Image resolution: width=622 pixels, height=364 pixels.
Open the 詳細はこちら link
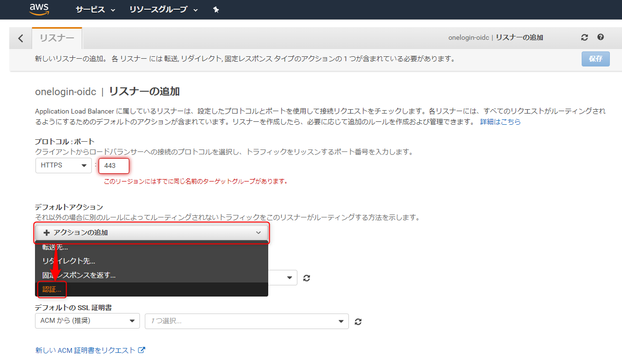point(500,122)
